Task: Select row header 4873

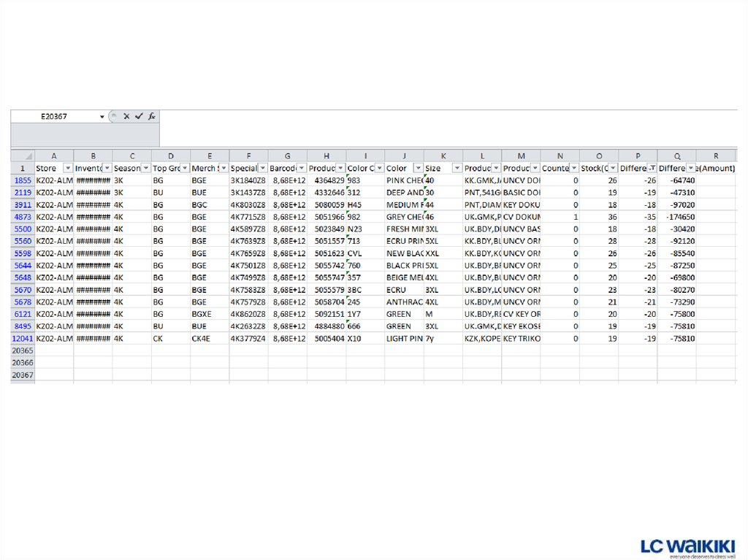Action: 23,217
